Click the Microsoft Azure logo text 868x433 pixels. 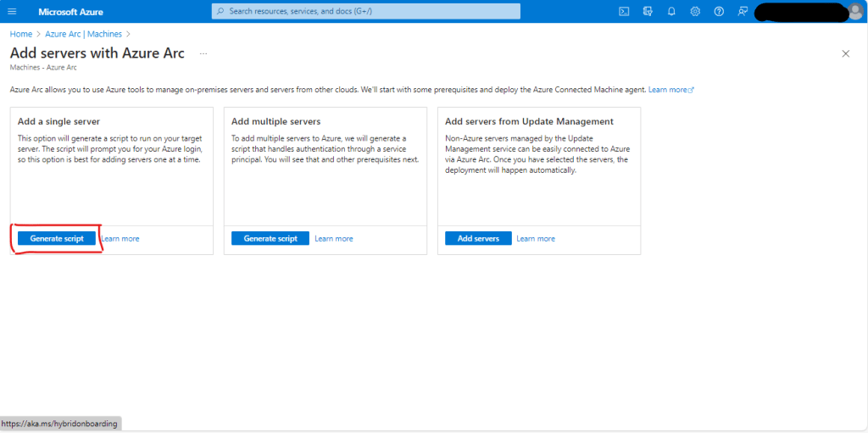pos(70,11)
